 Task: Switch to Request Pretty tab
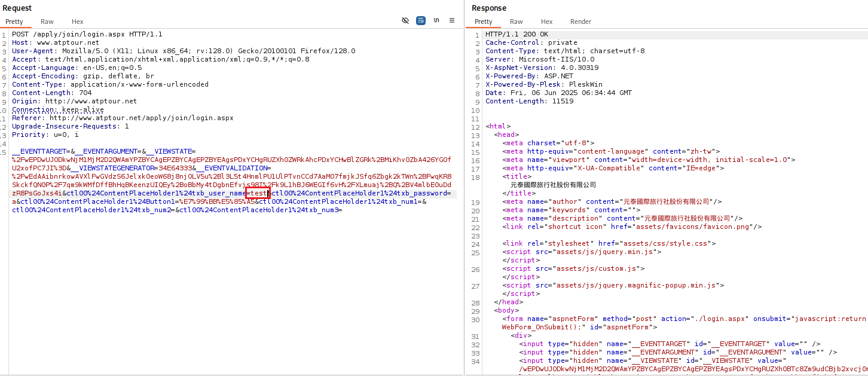[x=14, y=22]
